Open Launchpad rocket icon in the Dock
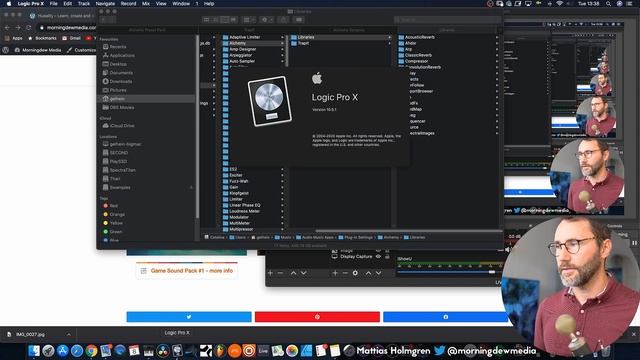 [x=48, y=351]
